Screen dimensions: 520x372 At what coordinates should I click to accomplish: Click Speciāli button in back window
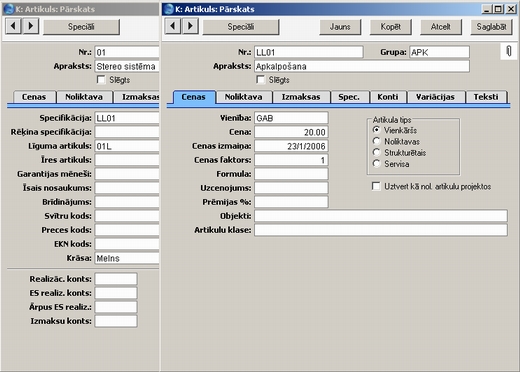[x=81, y=27]
